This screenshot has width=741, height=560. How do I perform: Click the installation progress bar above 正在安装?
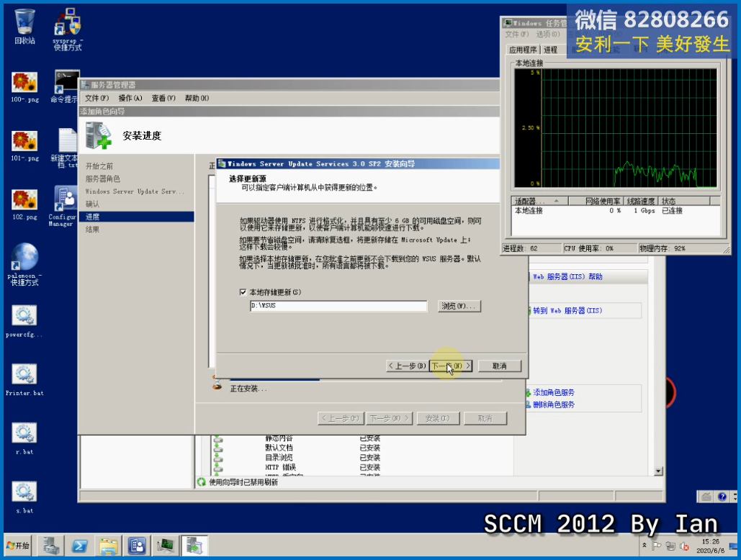[366, 379]
